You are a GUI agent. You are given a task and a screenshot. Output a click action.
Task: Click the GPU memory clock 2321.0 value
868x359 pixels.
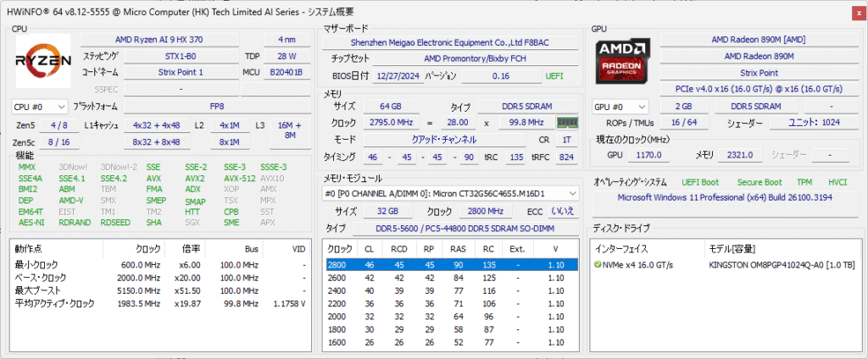(739, 156)
